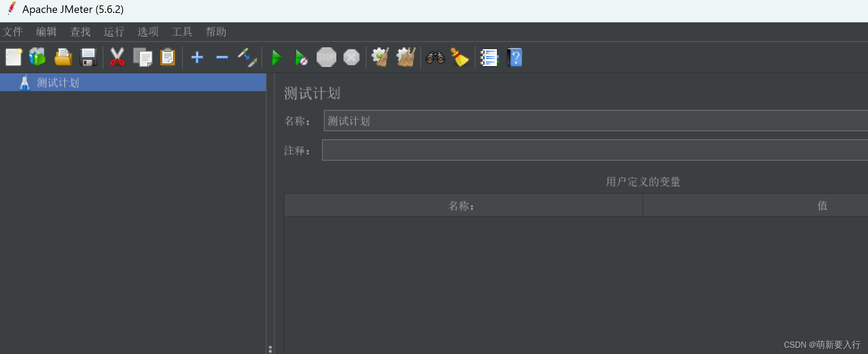Image resolution: width=868 pixels, height=354 pixels.
Task: Collapse all nodes with minus icon
Action: 222,57
